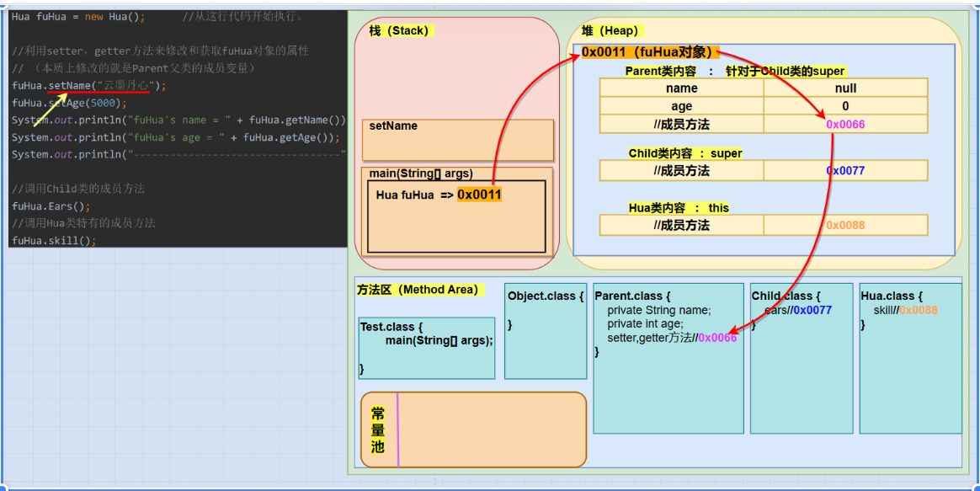
Task: Select the 'name' table cell in heap
Action: tap(681, 88)
